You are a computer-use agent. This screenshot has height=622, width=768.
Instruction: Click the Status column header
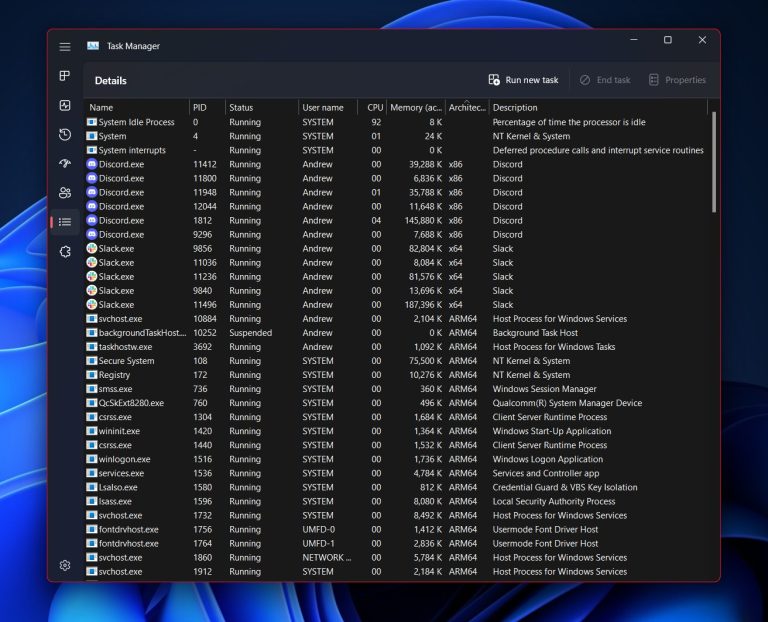(x=241, y=107)
